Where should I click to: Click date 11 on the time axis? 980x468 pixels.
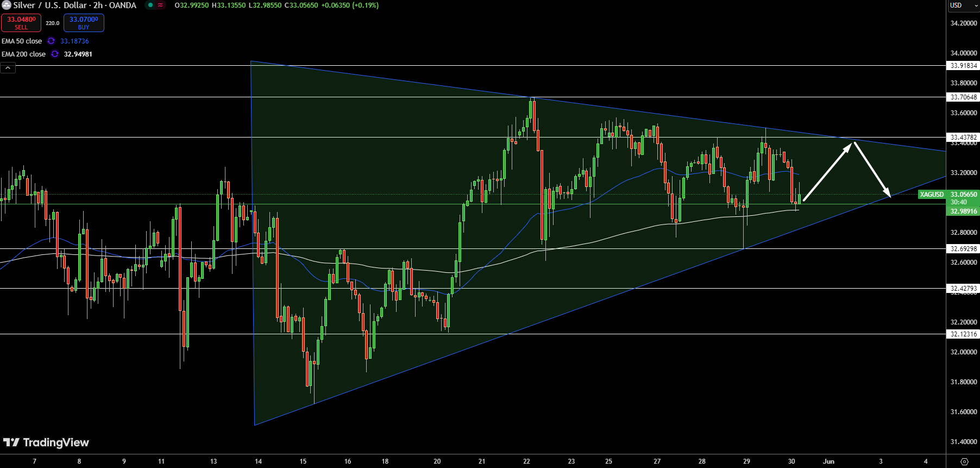pyautogui.click(x=161, y=461)
